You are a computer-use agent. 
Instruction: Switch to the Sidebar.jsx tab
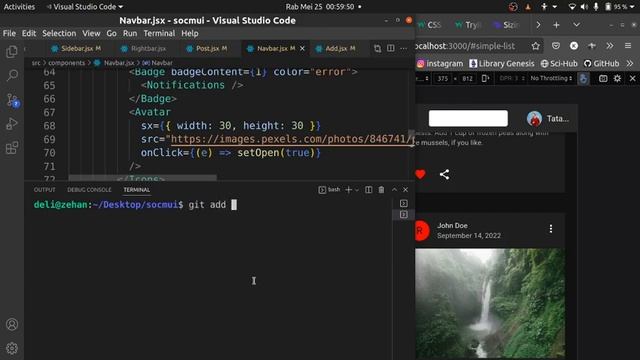click(76, 49)
